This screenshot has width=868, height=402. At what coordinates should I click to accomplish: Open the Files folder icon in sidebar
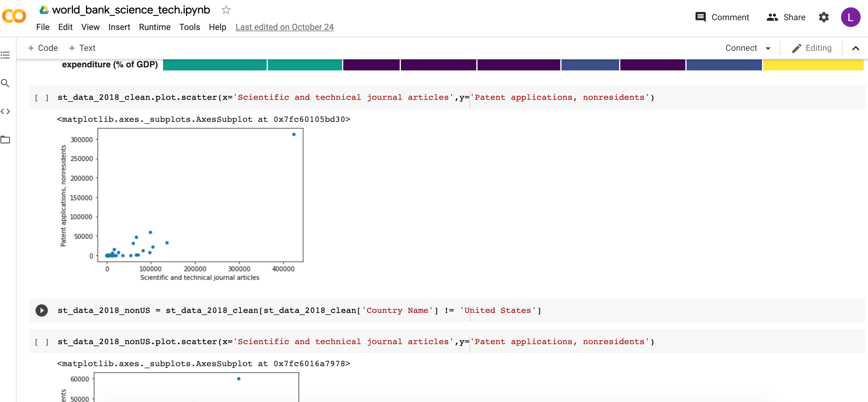click(6, 140)
